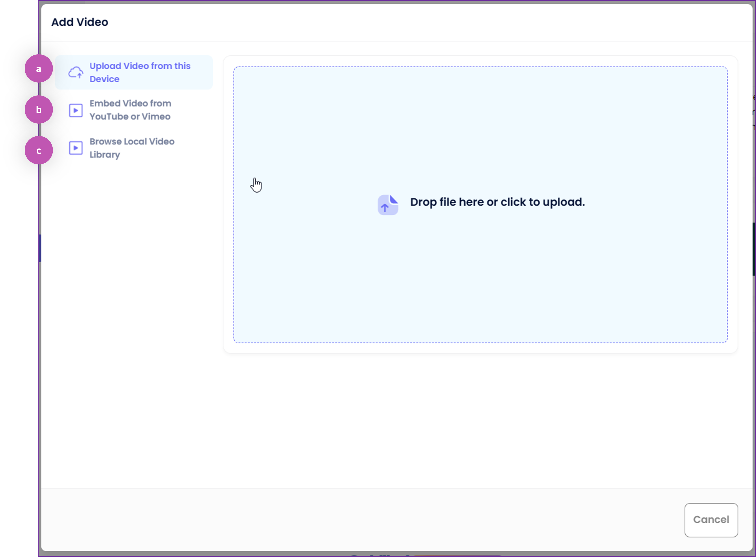The height and width of the screenshot is (557, 756).
Task: Click the Add Video dialog title
Action: click(80, 22)
